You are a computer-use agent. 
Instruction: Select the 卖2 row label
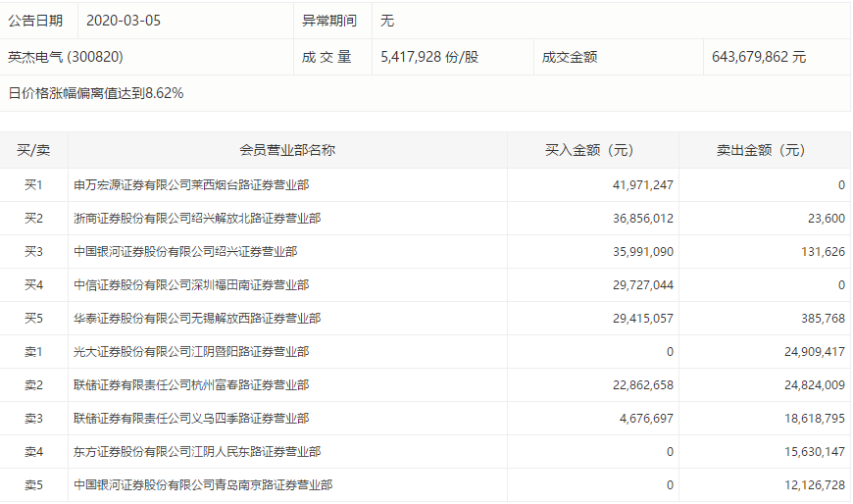tap(33, 384)
